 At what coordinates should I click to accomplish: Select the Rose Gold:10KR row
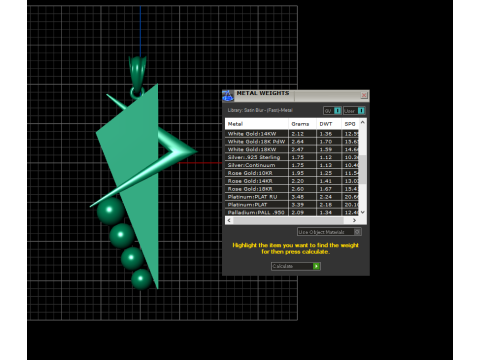(x=292, y=173)
